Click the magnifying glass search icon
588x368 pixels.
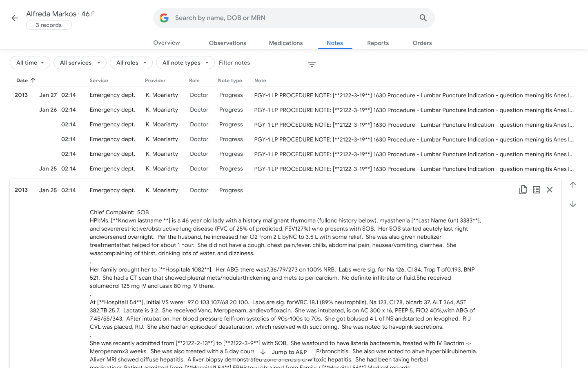tap(423, 18)
